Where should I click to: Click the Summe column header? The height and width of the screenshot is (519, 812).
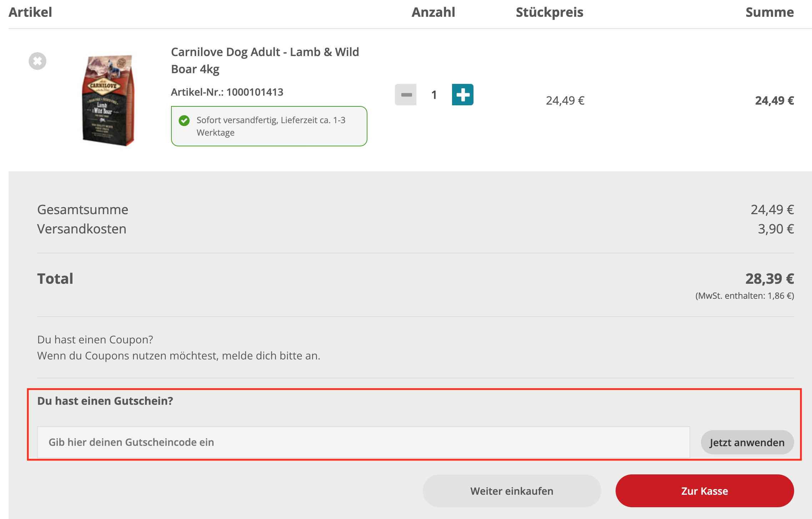pyautogui.click(x=769, y=12)
